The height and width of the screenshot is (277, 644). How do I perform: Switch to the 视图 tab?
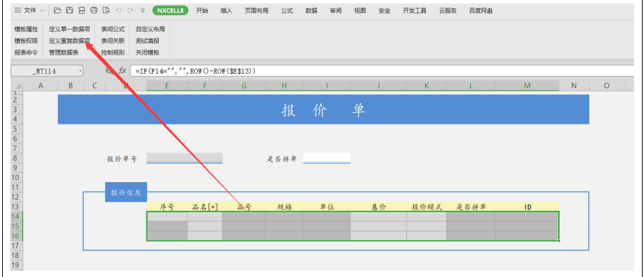(x=360, y=11)
